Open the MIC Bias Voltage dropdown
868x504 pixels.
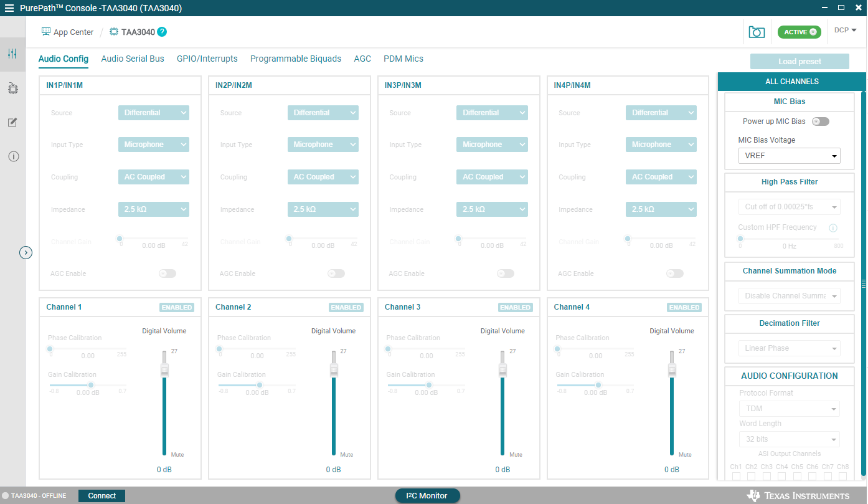click(x=789, y=156)
